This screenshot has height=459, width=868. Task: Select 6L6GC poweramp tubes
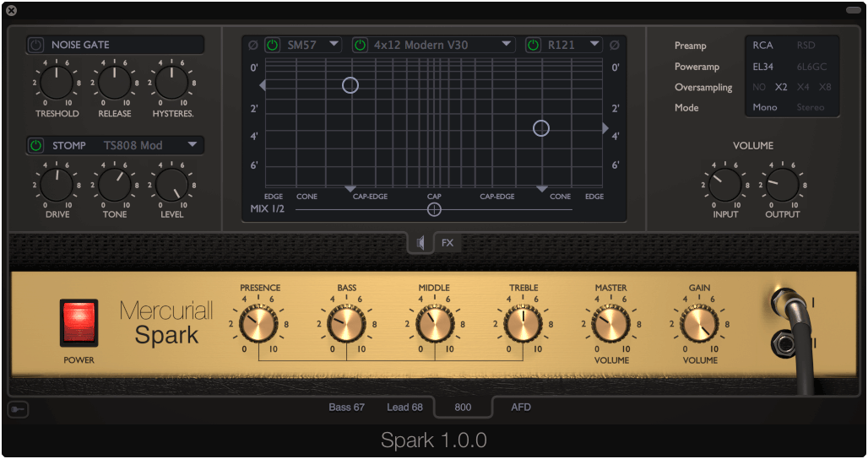(x=811, y=67)
